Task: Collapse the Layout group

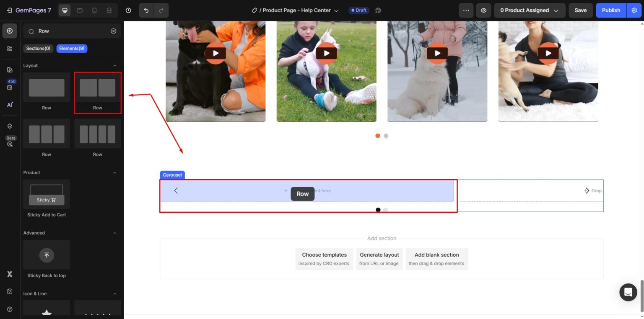Action: click(115, 66)
